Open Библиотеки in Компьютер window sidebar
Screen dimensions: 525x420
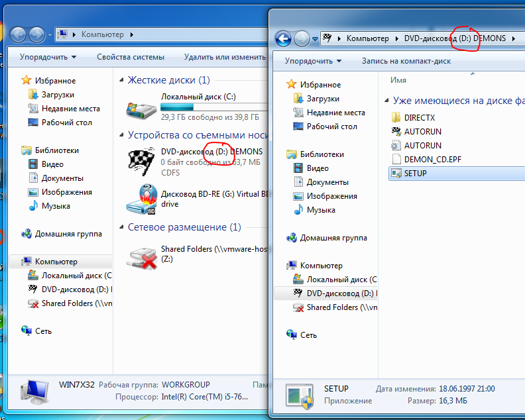pos(57,150)
